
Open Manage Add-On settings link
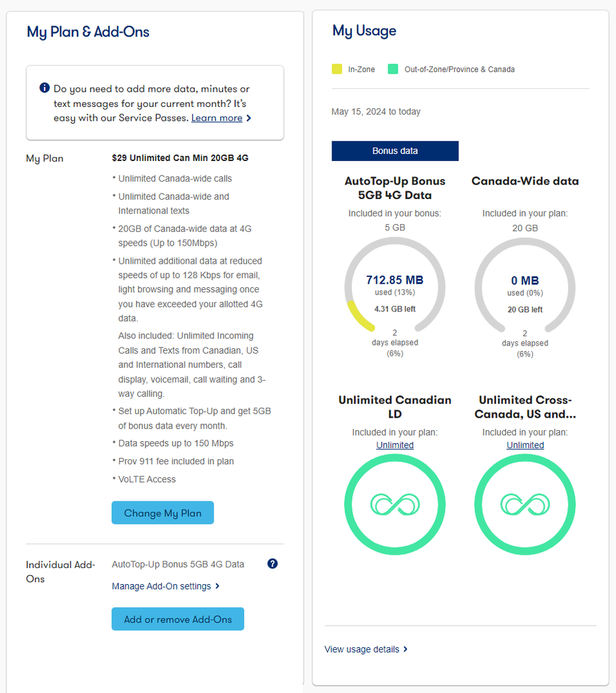[161, 586]
